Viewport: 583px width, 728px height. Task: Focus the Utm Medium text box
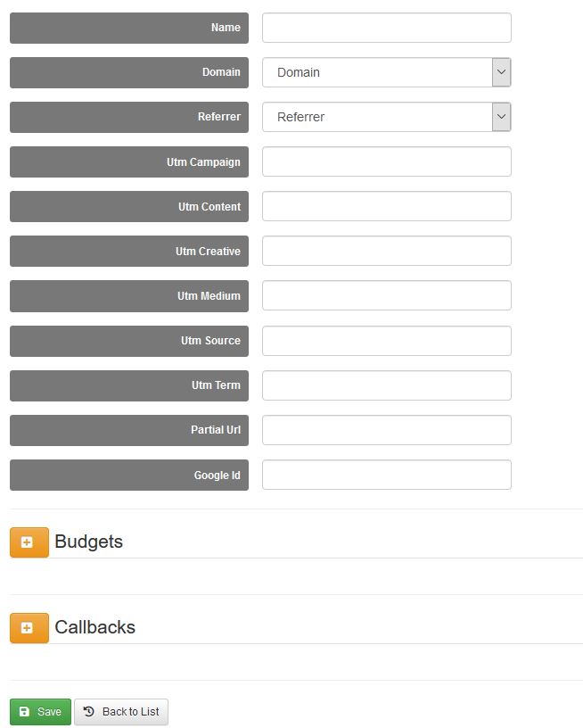[x=386, y=296]
